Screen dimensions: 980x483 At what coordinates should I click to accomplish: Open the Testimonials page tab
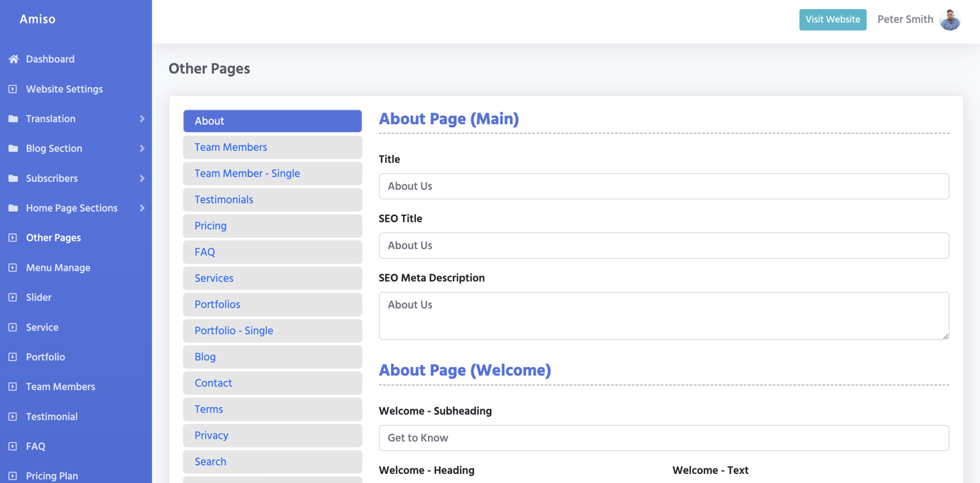pyautogui.click(x=272, y=199)
